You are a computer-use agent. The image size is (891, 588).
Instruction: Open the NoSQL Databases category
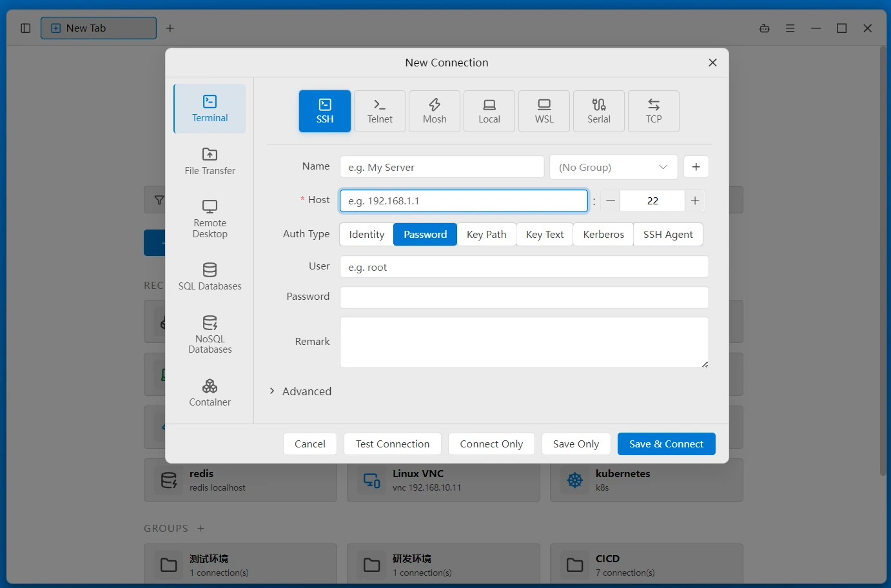(x=210, y=335)
